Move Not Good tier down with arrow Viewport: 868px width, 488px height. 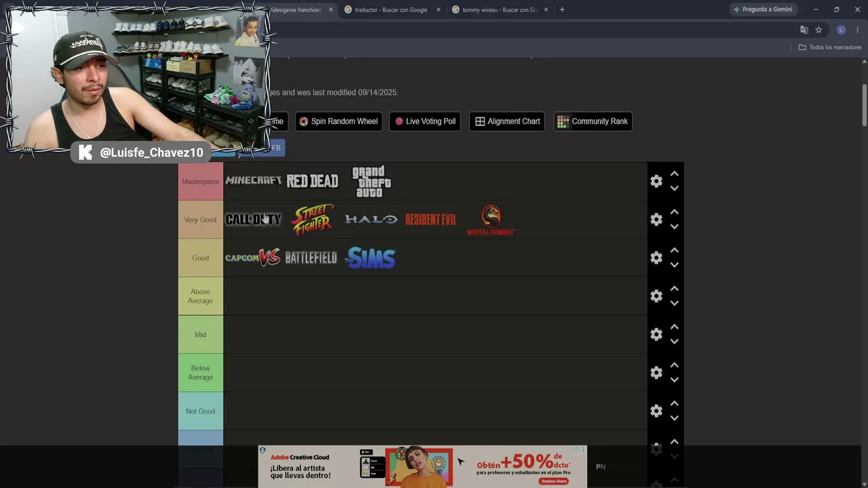[x=674, y=418]
